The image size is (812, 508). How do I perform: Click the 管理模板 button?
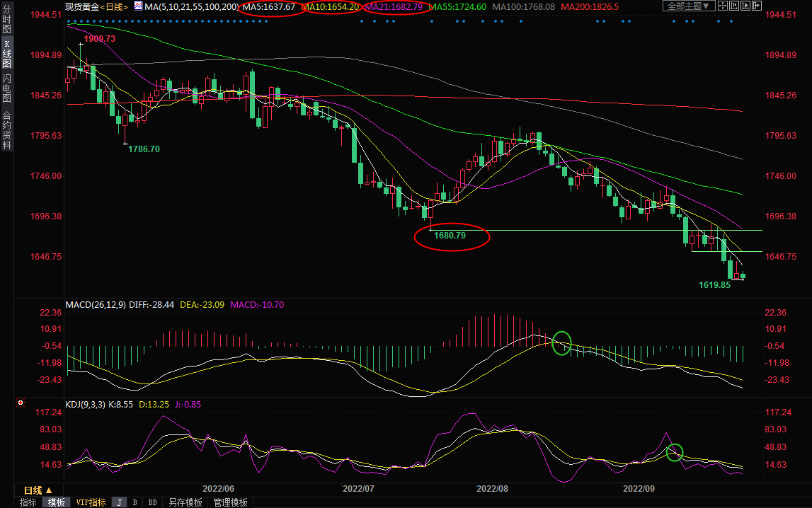click(x=230, y=502)
